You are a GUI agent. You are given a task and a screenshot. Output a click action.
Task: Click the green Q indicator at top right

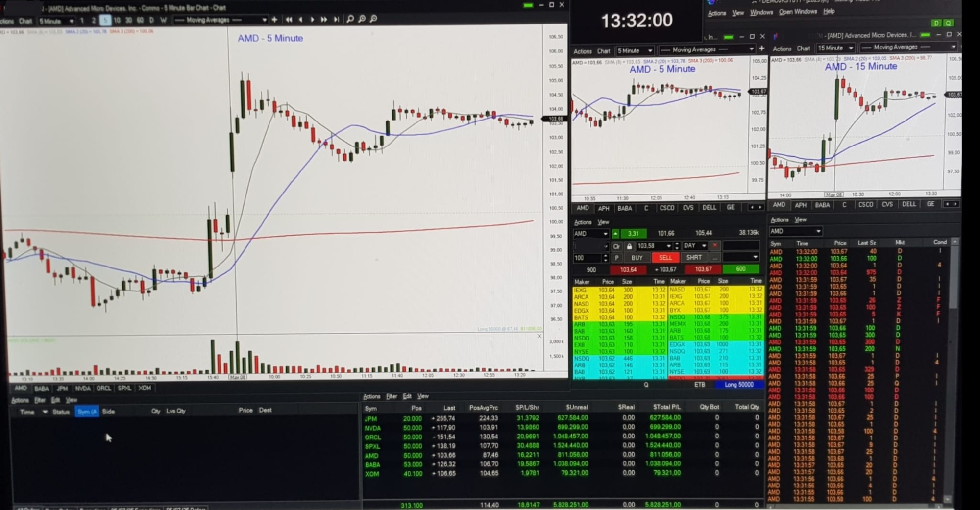click(948, 23)
